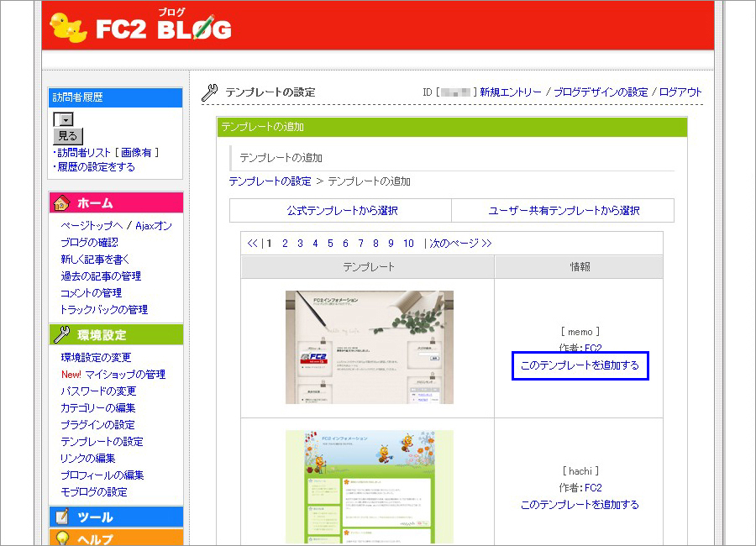Open コメントの管理 link
This screenshot has width=756, height=546.
pos(91,293)
